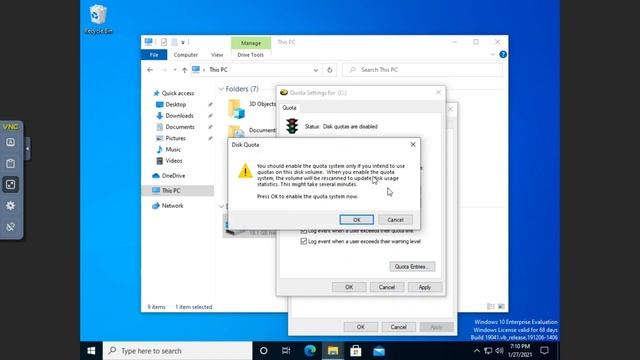Select Downloads in navigation pane
This screenshot has width=640, height=360.
(x=179, y=116)
